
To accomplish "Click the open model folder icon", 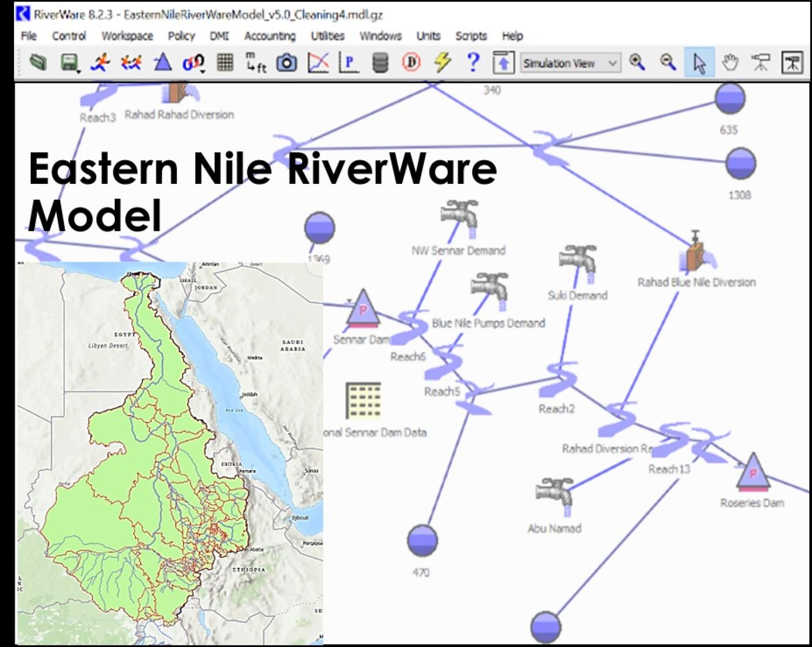I will coord(37,63).
